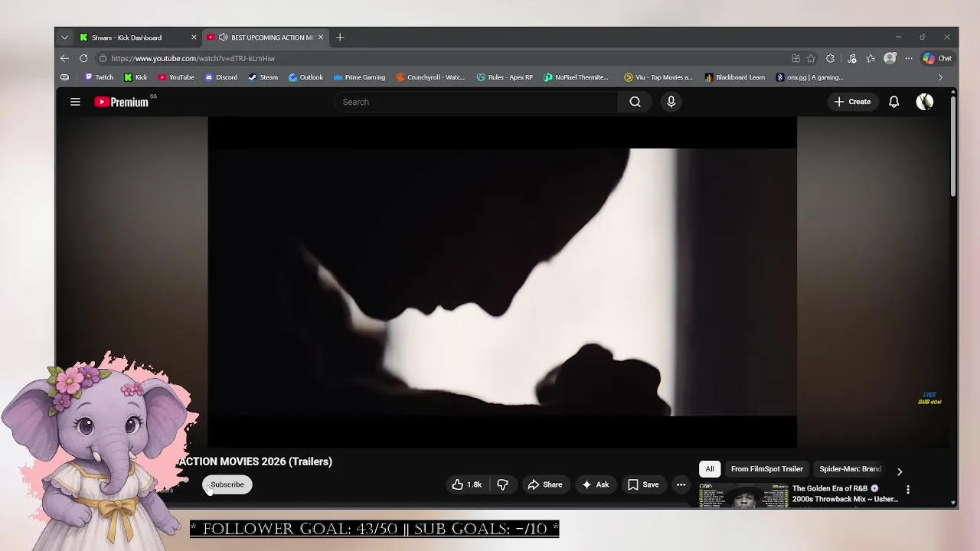Open more actions ellipsis under video
980x551 pixels.
pos(681,484)
